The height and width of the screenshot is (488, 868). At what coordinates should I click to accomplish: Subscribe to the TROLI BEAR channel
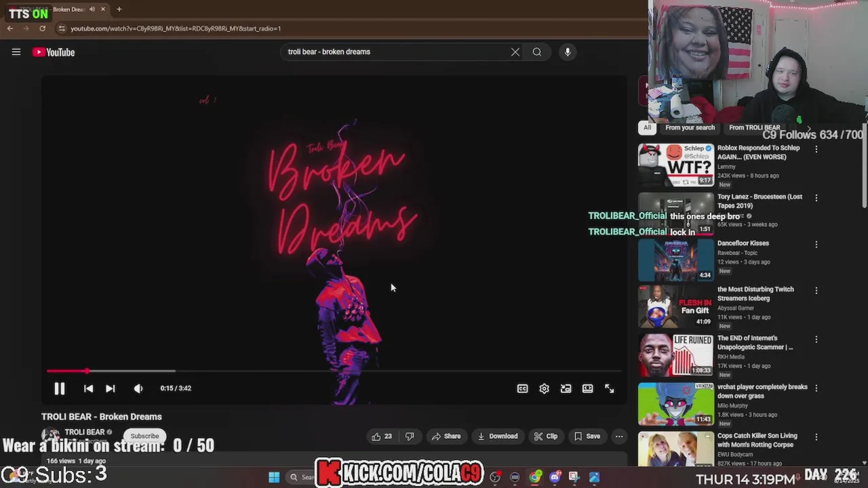point(144,436)
